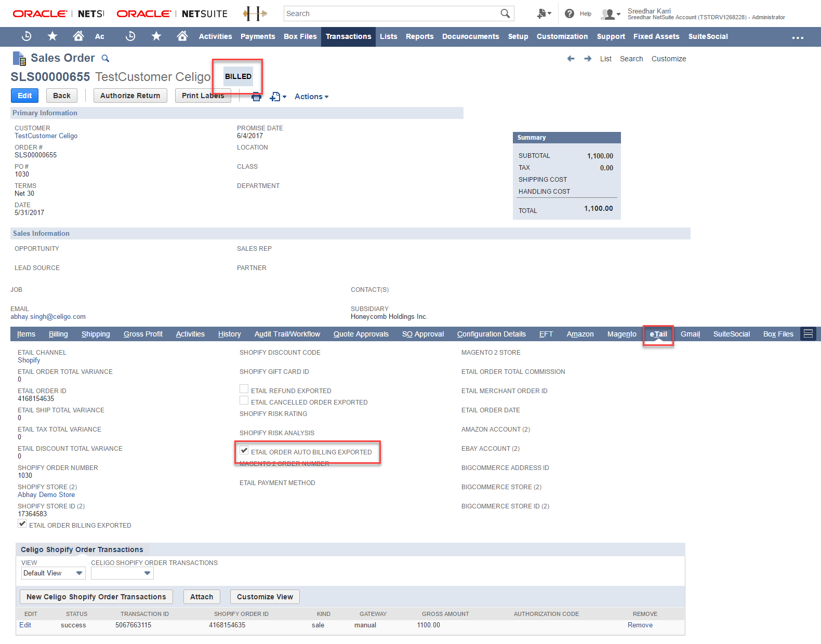Open the Support menu
The width and height of the screenshot is (821, 644).
point(611,36)
